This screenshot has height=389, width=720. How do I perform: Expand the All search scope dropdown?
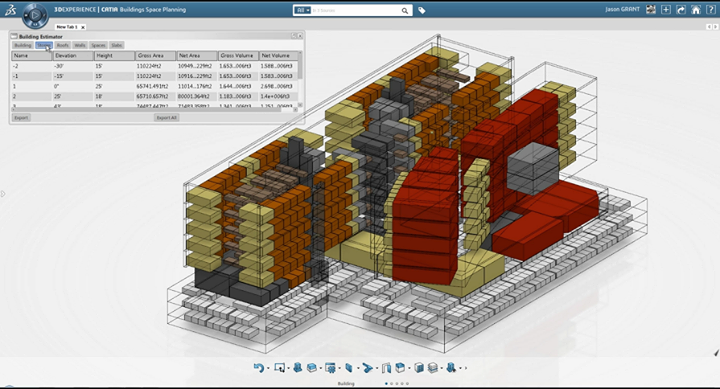[x=302, y=10]
